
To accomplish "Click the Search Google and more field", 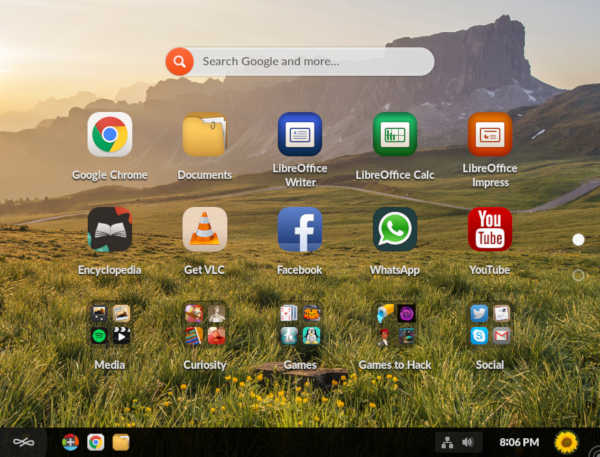I will 310,62.
